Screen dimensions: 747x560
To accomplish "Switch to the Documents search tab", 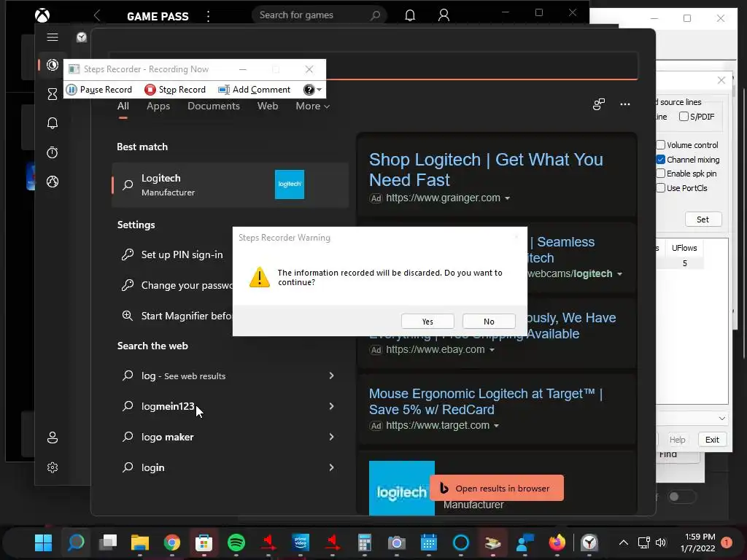I will [214, 106].
